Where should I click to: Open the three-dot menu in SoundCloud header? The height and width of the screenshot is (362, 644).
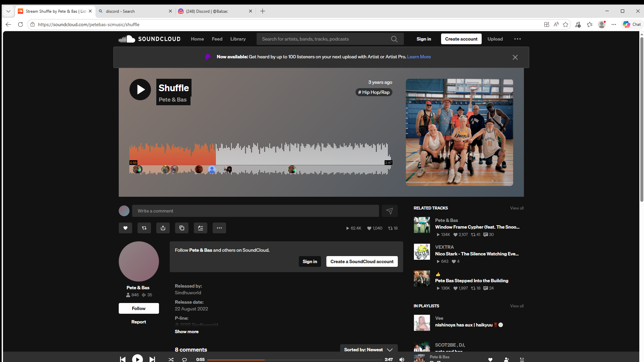click(518, 39)
